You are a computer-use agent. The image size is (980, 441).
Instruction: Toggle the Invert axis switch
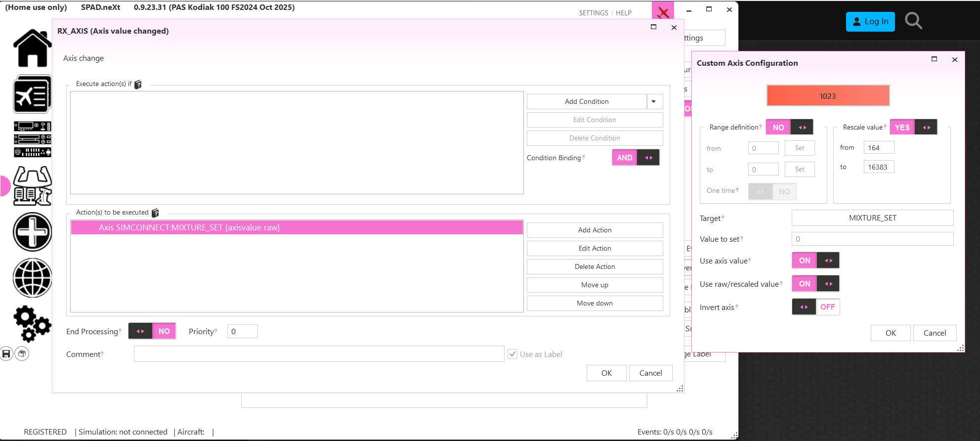815,307
